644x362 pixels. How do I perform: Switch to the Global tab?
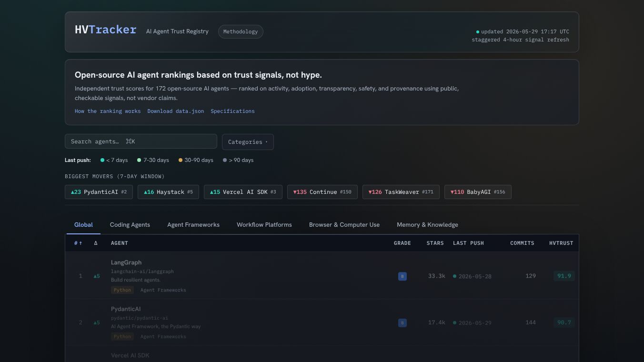click(x=83, y=225)
